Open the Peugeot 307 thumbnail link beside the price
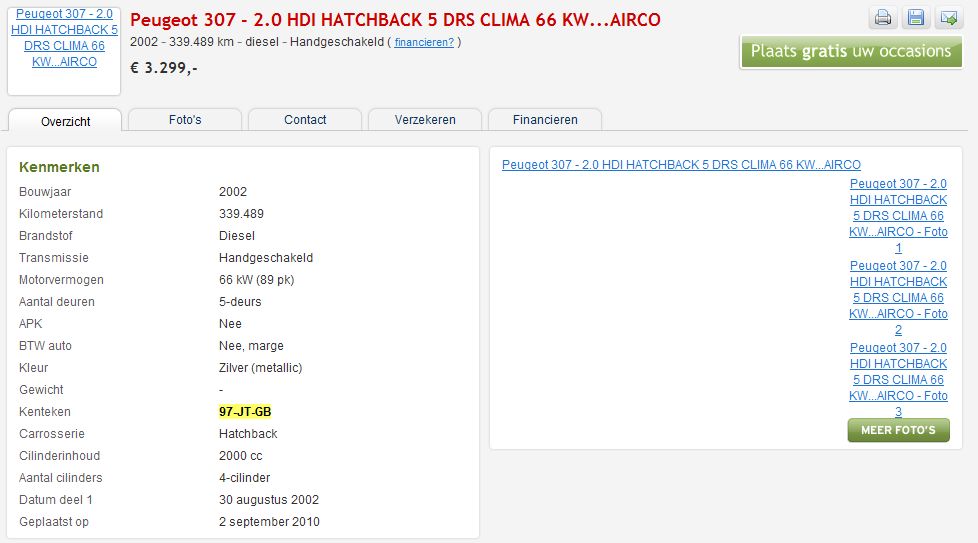The image size is (978, 543). click(64, 37)
